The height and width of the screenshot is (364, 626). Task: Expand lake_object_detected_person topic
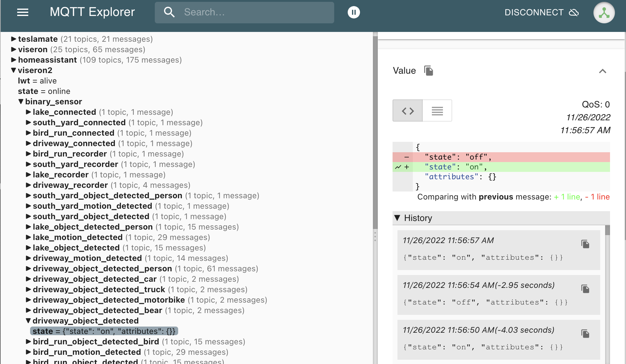coord(28,227)
